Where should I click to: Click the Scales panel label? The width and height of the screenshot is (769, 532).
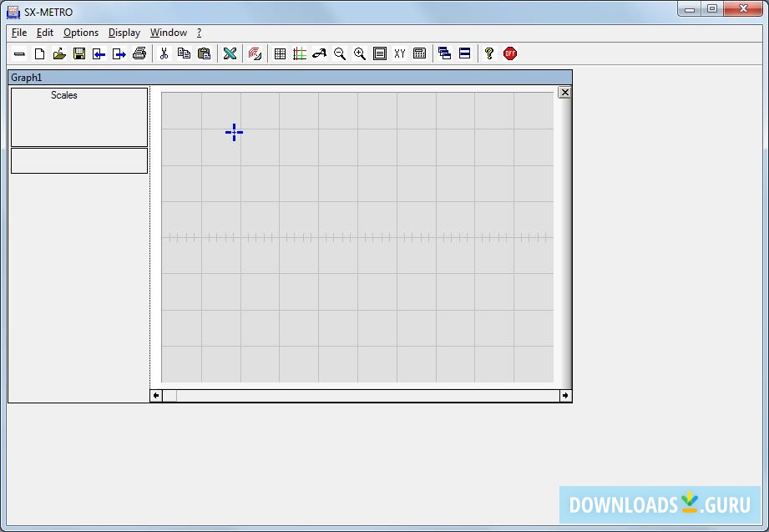point(64,95)
